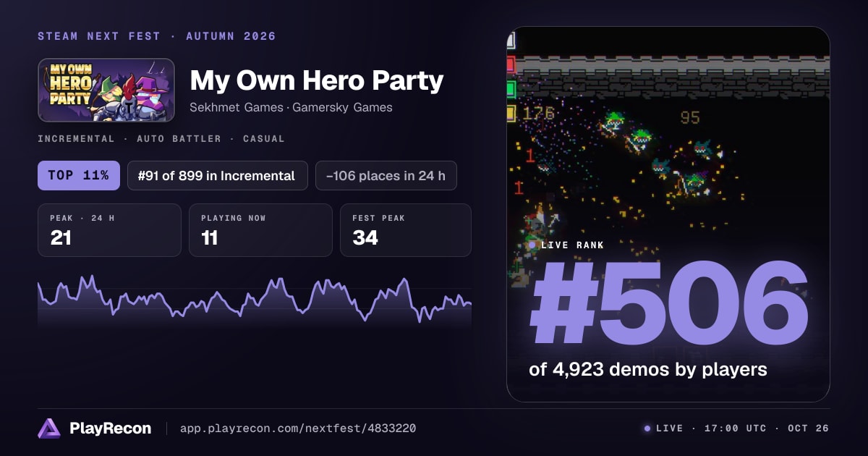Viewport: 868px width, 456px height.
Task: Click the 95 damage number in the gameplay screenshot
Action: [x=690, y=117]
